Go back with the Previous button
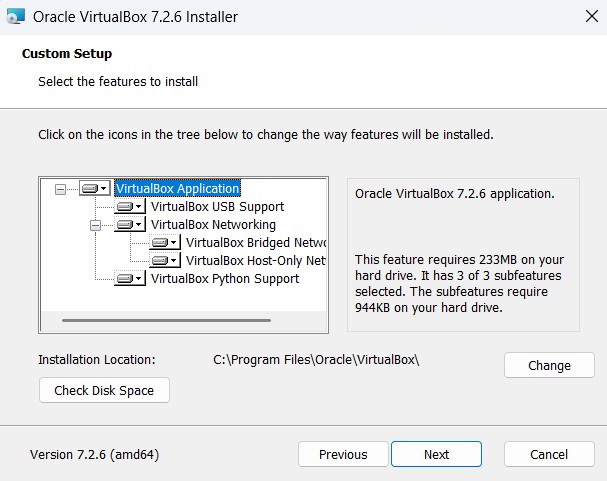The height and width of the screenshot is (481, 607). pyautogui.click(x=343, y=454)
